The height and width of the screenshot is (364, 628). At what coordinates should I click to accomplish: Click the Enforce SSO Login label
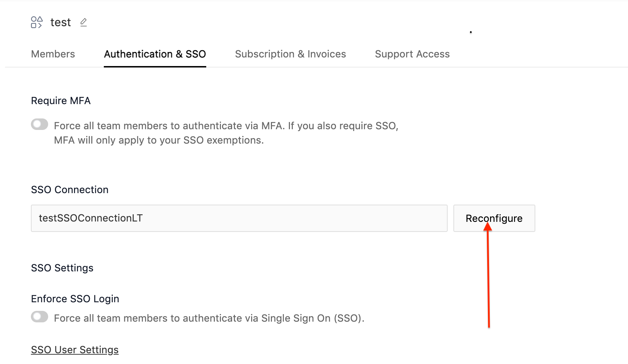(x=75, y=299)
